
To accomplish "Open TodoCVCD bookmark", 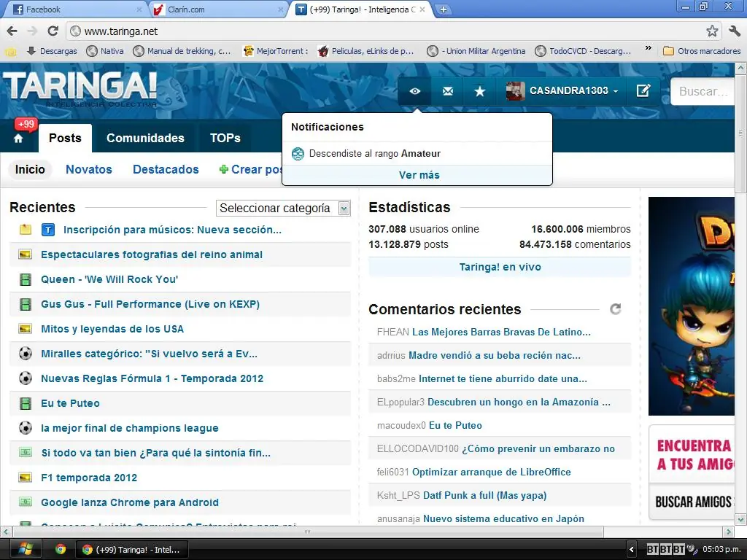I will (x=583, y=51).
